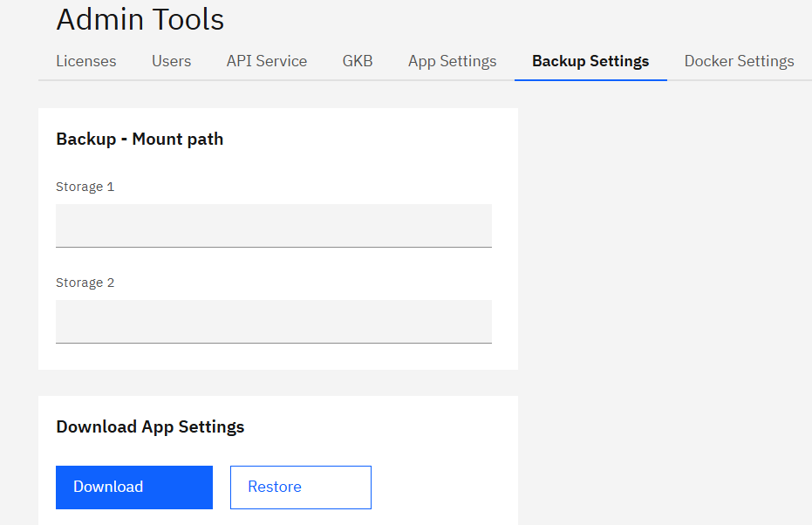Image resolution: width=812 pixels, height=525 pixels.
Task: Switch to the Docker Settings tab
Action: click(738, 61)
